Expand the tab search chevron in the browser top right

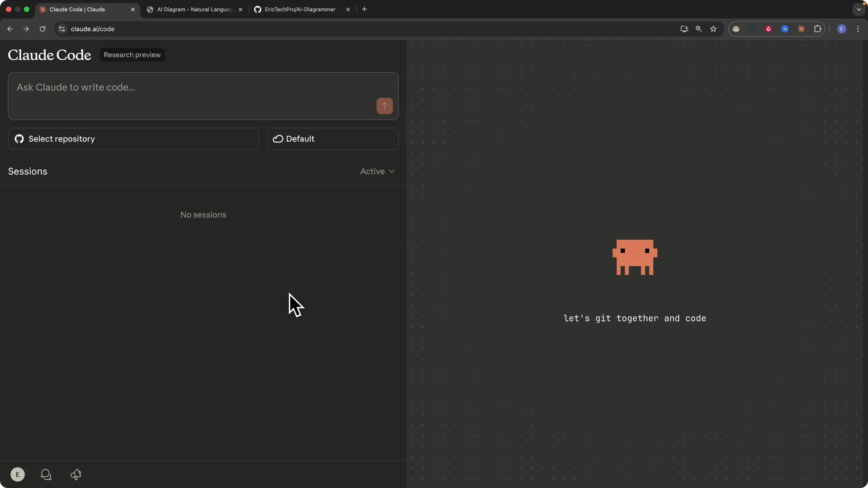(x=859, y=9)
